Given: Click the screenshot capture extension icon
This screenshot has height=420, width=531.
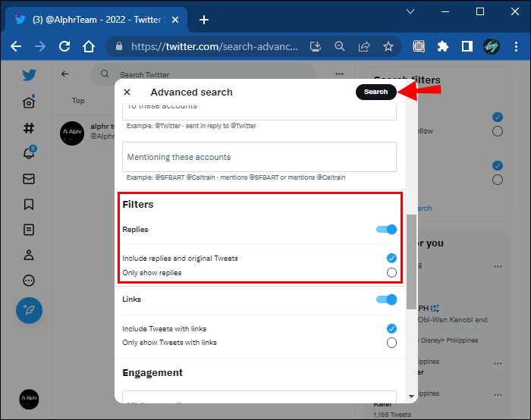Looking at the screenshot, I should point(419,46).
